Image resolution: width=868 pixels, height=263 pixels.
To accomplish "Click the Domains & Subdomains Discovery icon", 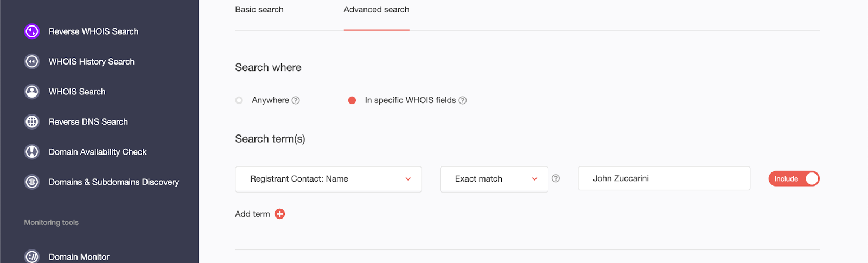I will [x=32, y=182].
